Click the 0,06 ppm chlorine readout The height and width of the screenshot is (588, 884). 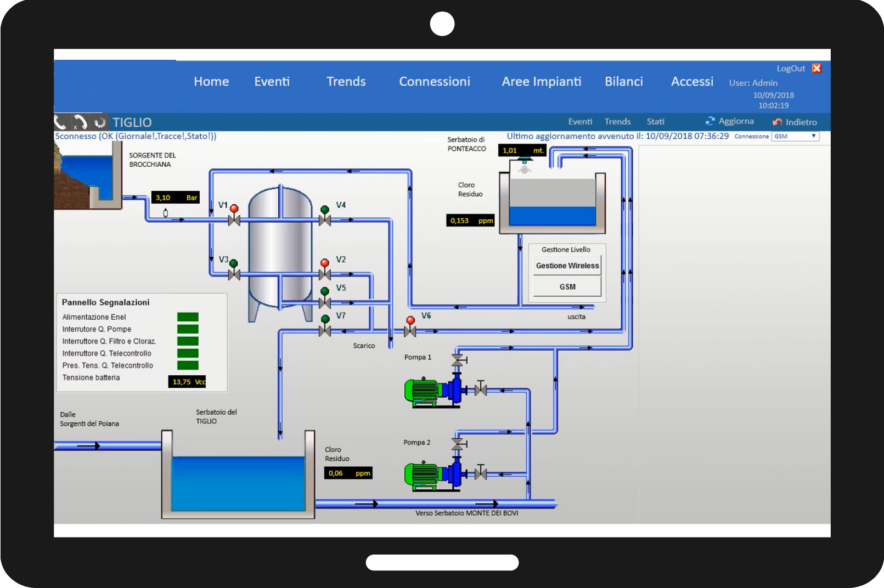coord(348,473)
